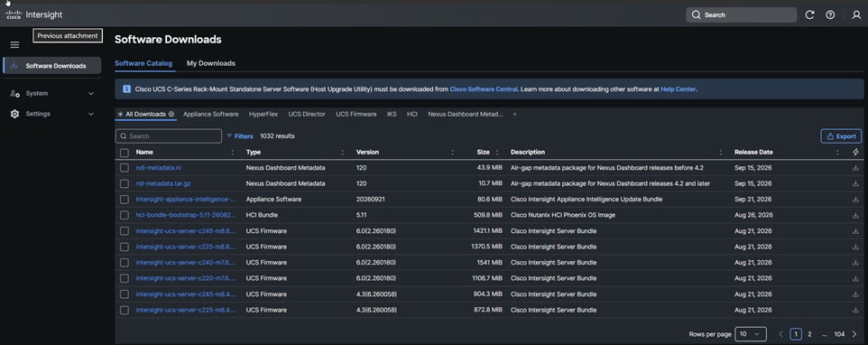Download the c220-m7.6 server bundle
Image resolution: width=868 pixels, height=345 pixels.
(856, 278)
